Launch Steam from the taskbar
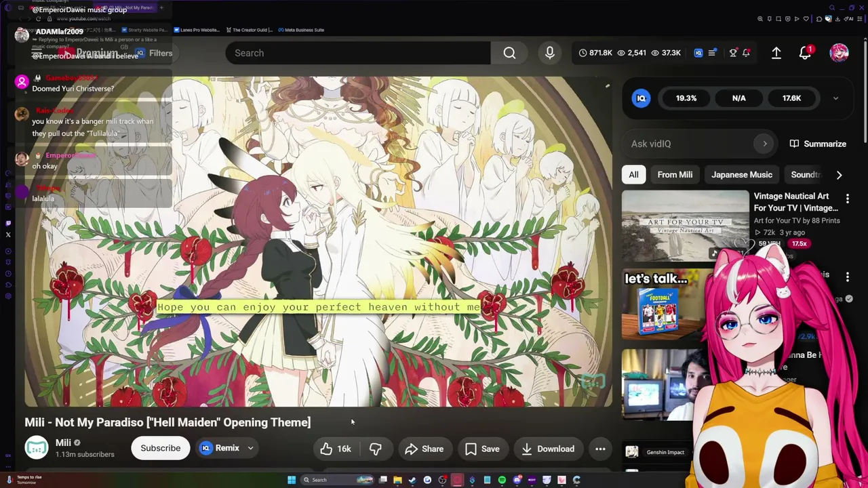 click(x=412, y=480)
